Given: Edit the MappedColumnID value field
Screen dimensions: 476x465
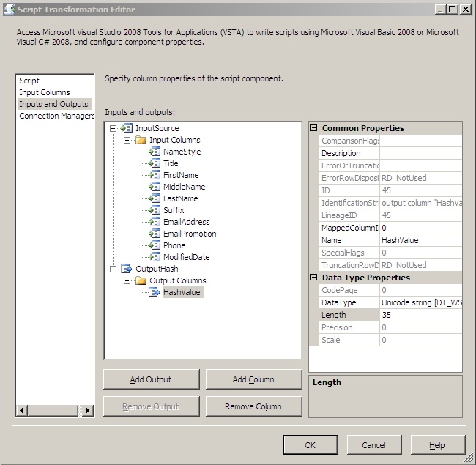Looking at the screenshot, I should 421,228.
